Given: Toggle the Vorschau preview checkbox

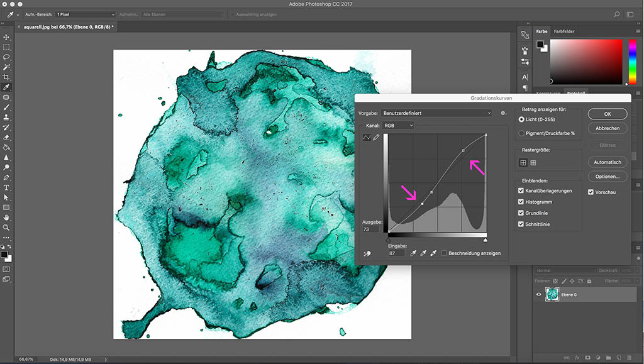Looking at the screenshot, I should tap(591, 192).
